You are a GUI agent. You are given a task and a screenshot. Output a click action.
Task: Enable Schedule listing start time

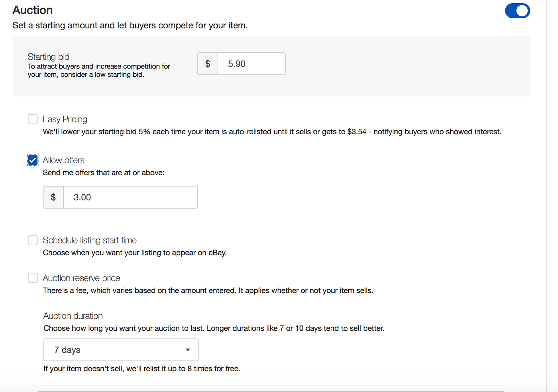[x=33, y=240]
